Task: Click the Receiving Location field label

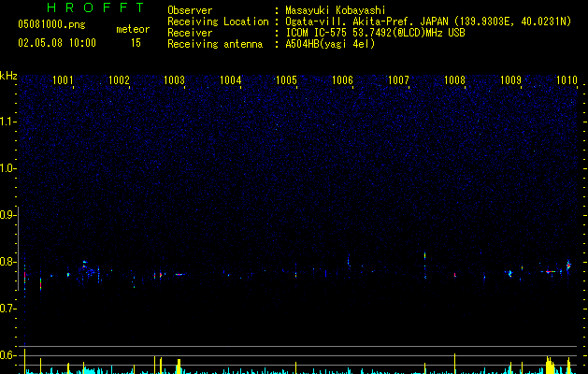Action: (x=218, y=22)
